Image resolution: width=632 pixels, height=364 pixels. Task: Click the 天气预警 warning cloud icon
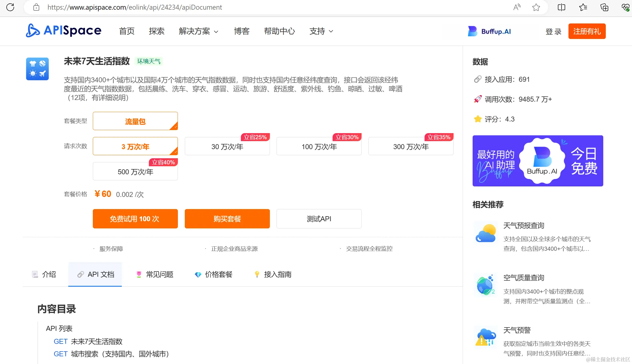485,337
